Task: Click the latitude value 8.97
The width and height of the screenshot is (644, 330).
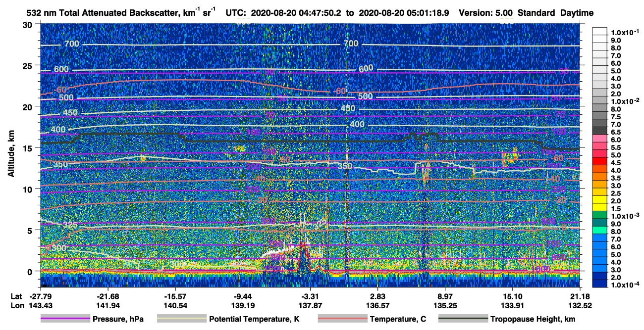Action: [445, 296]
